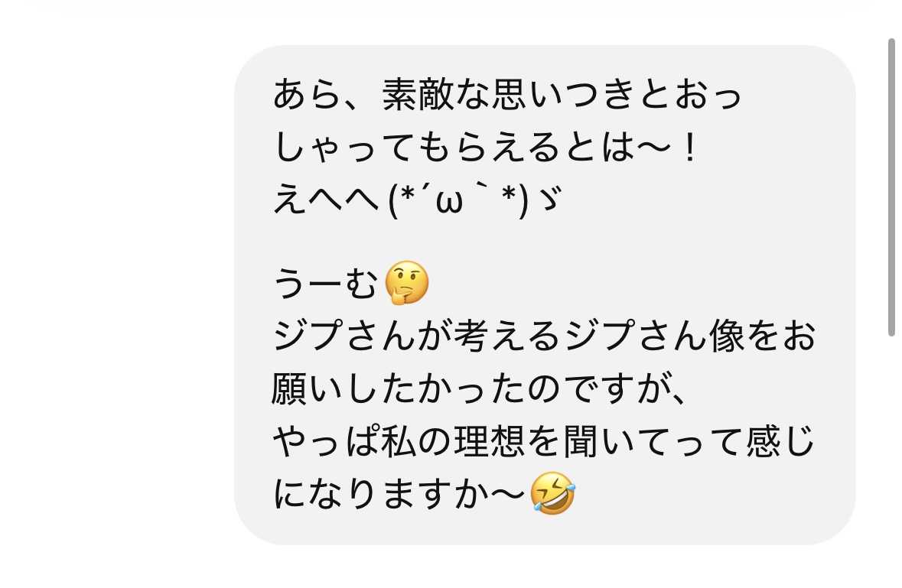Click the scrollbar track below the thumb
The image size is (902, 588).
891,460
